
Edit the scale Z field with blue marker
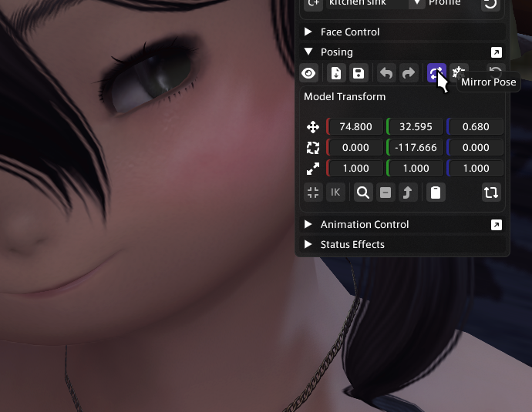pos(476,168)
